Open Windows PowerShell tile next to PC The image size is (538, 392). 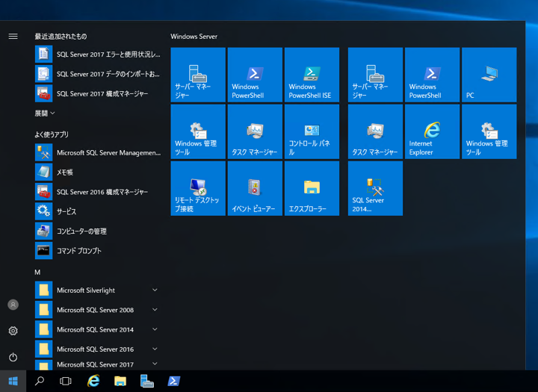[433, 75]
